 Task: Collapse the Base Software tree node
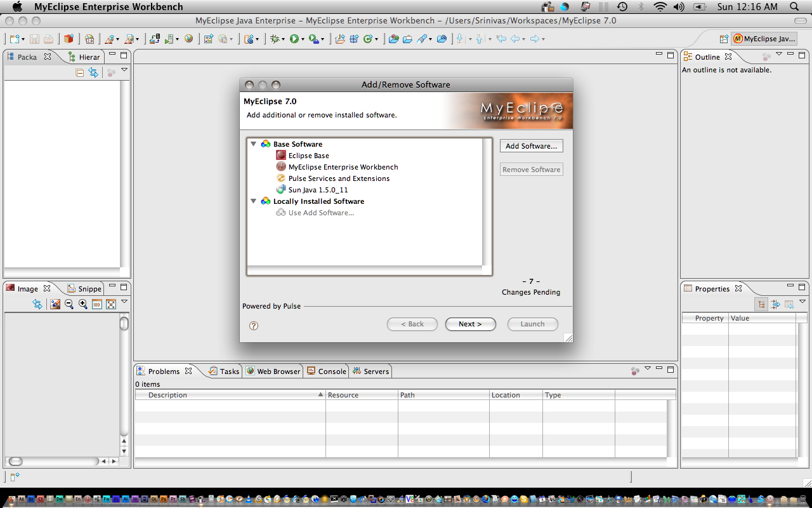coord(254,144)
